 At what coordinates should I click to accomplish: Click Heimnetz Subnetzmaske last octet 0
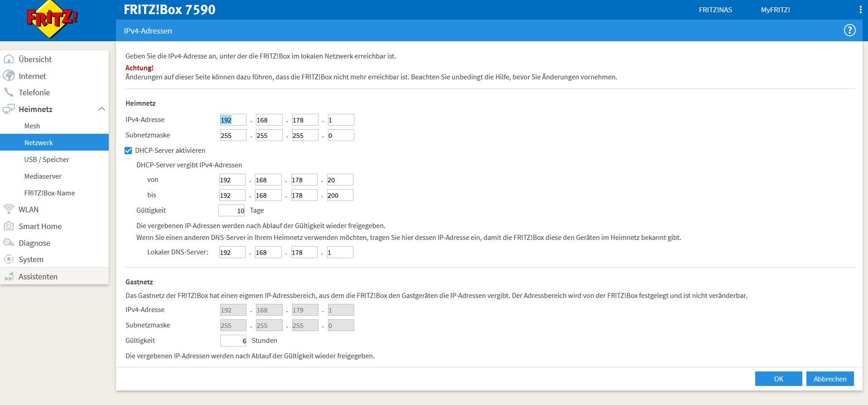[x=341, y=135]
